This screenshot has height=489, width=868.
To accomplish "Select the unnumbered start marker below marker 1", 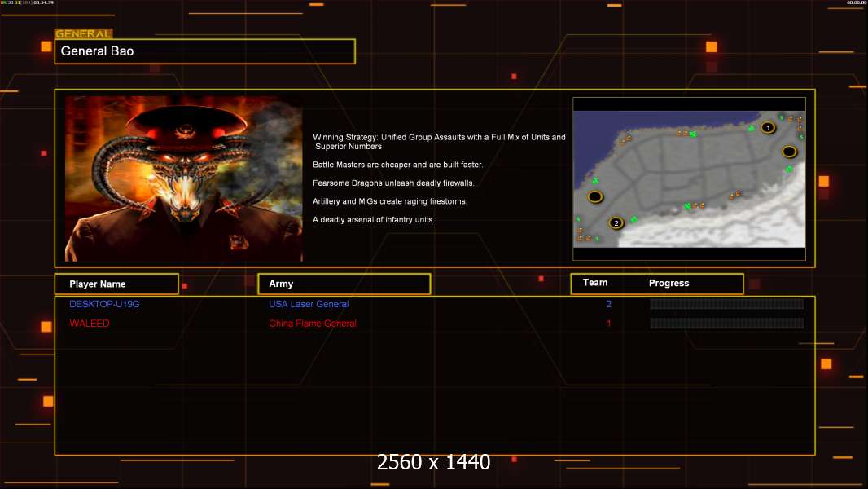I will 789,152.
